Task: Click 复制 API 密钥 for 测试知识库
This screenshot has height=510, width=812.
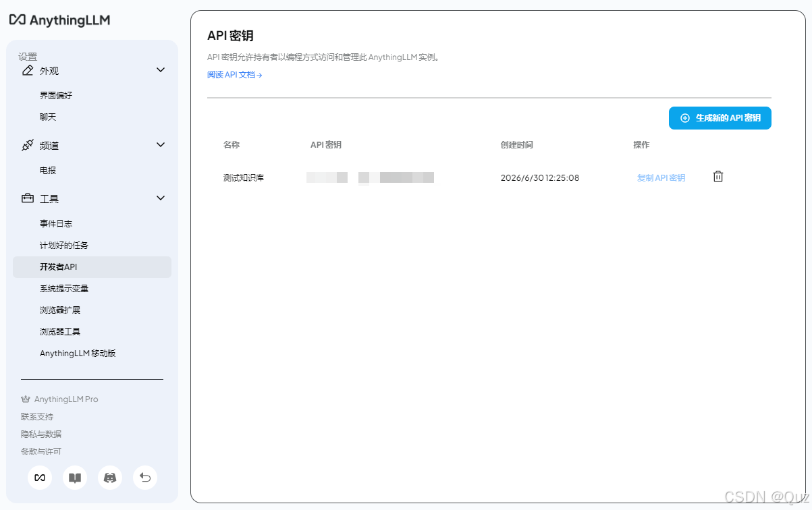Action: click(661, 178)
